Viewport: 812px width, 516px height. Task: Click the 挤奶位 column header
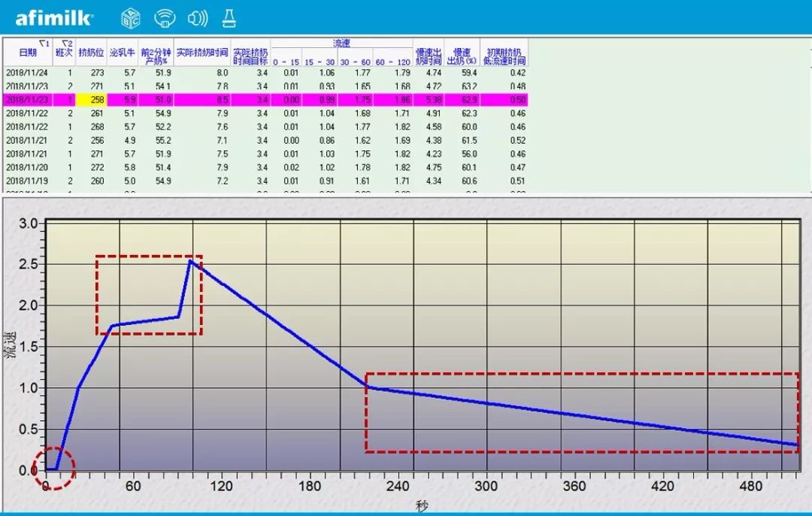pyautogui.click(x=91, y=53)
